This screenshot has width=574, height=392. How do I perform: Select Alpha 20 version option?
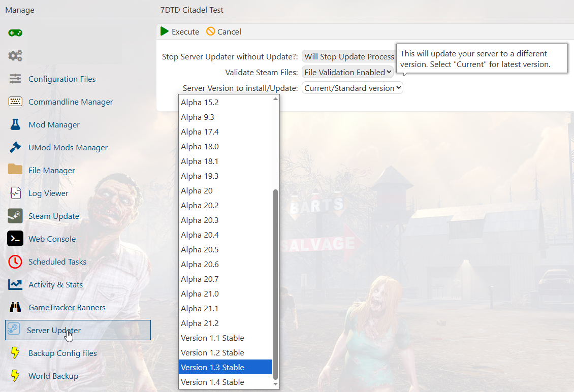click(x=225, y=191)
